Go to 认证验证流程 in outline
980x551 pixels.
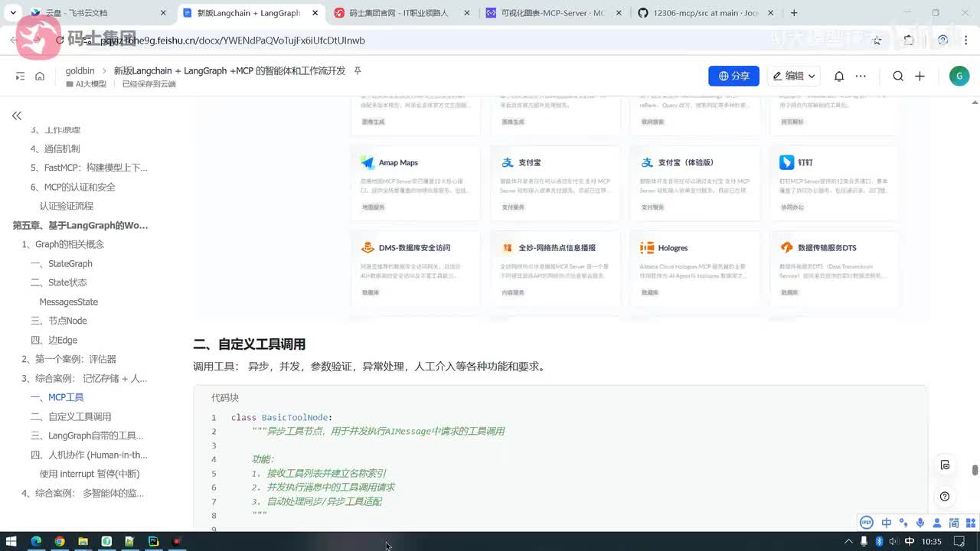67,206
